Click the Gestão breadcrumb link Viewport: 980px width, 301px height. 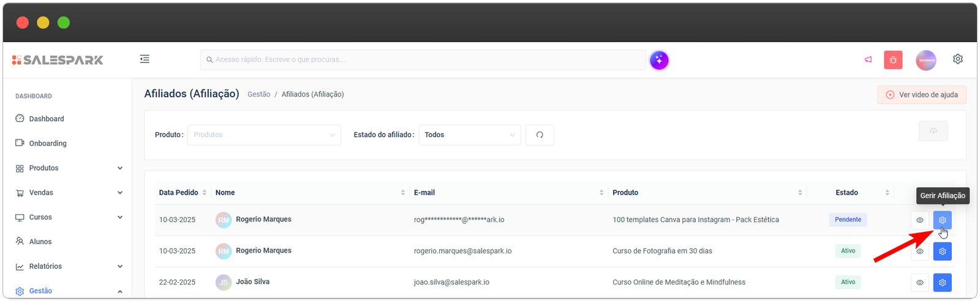pos(258,94)
